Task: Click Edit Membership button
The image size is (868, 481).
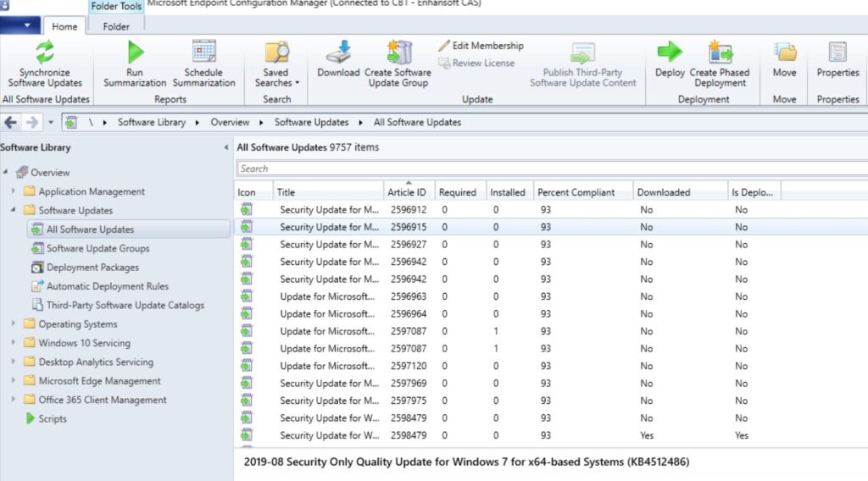Action: [x=481, y=46]
